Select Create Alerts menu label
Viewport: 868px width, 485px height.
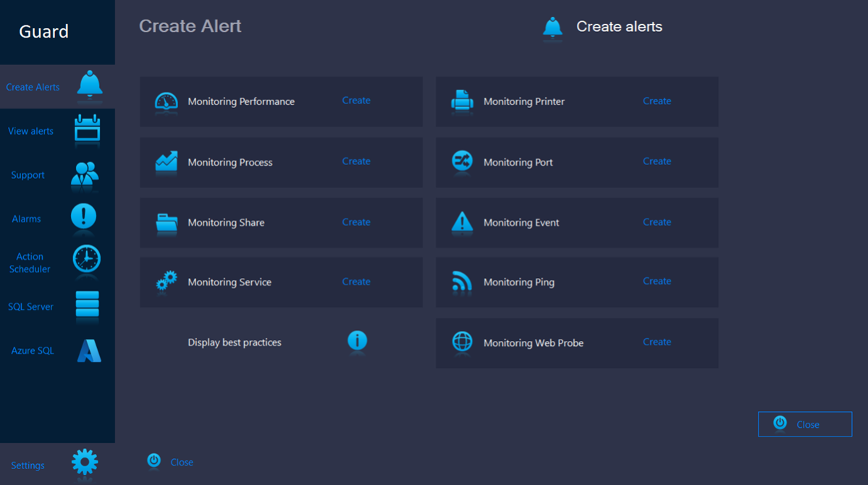33,87
